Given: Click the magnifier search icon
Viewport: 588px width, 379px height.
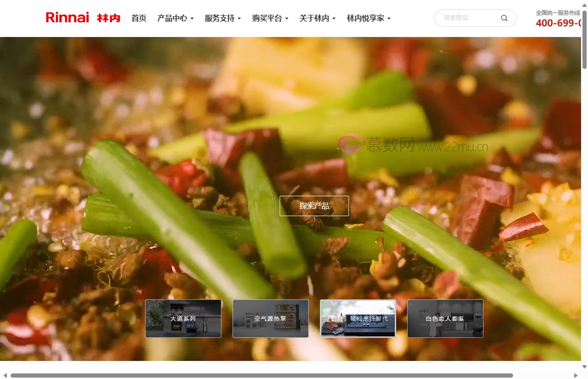Looking at the screenshot, I should 504,18.
